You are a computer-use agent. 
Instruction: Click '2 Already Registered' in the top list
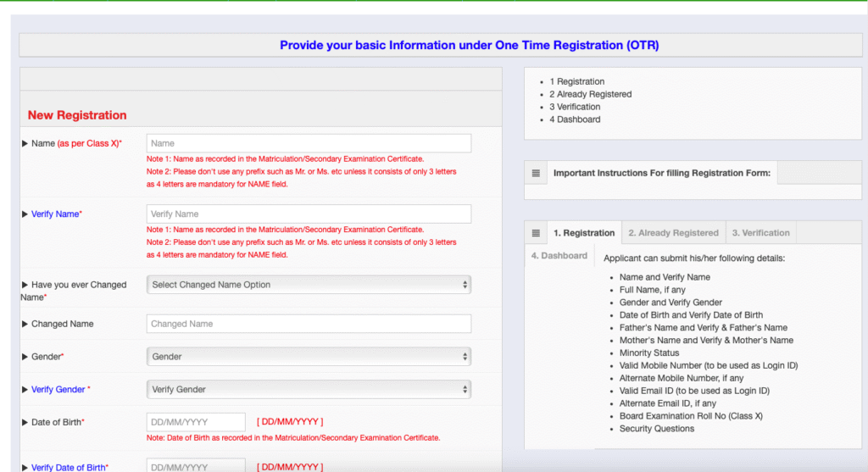pos(590,94)
